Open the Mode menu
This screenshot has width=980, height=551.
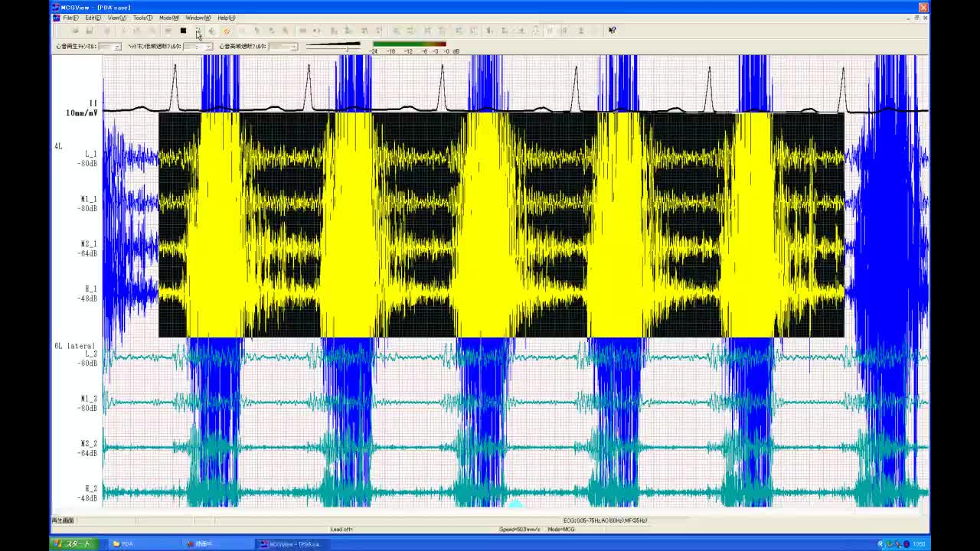click(168, 18)
